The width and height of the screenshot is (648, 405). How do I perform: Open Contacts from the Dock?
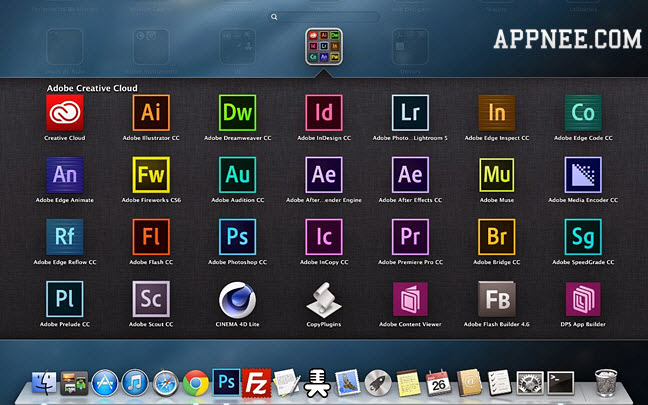point(469,382)
